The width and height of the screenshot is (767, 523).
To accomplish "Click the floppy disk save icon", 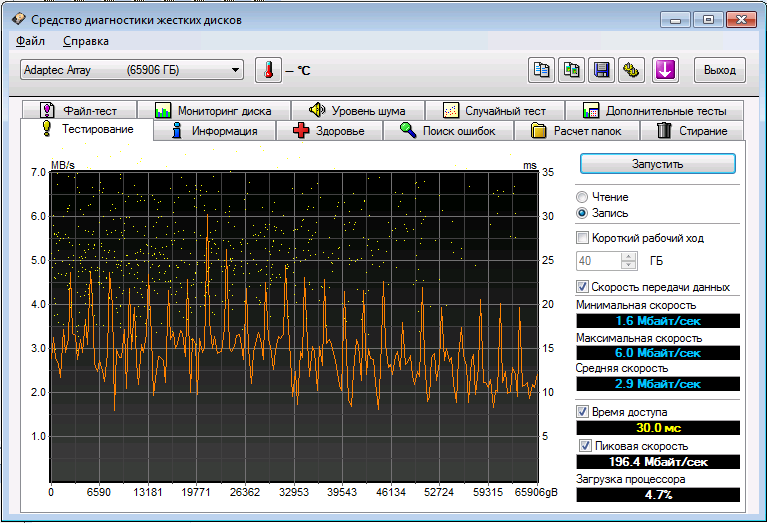I will [601, 70].
